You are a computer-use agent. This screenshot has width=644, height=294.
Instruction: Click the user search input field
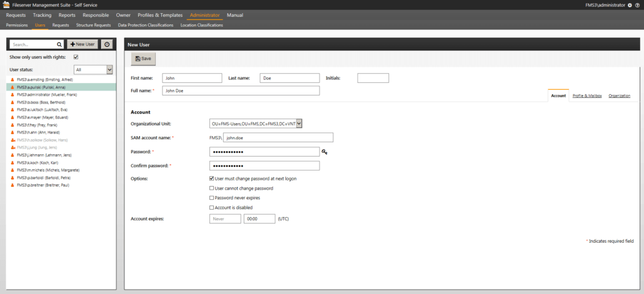click(x=36, y=44)
